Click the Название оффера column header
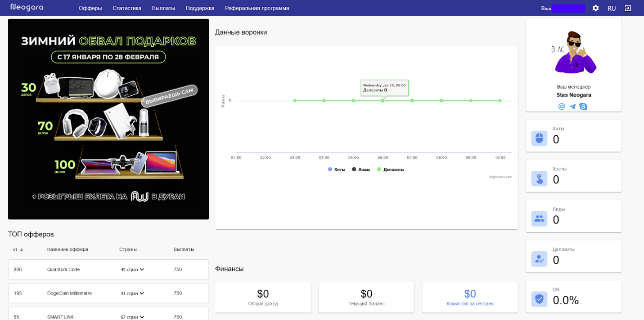Viewport: 644px width, 320px height. (x=68, y=249)
